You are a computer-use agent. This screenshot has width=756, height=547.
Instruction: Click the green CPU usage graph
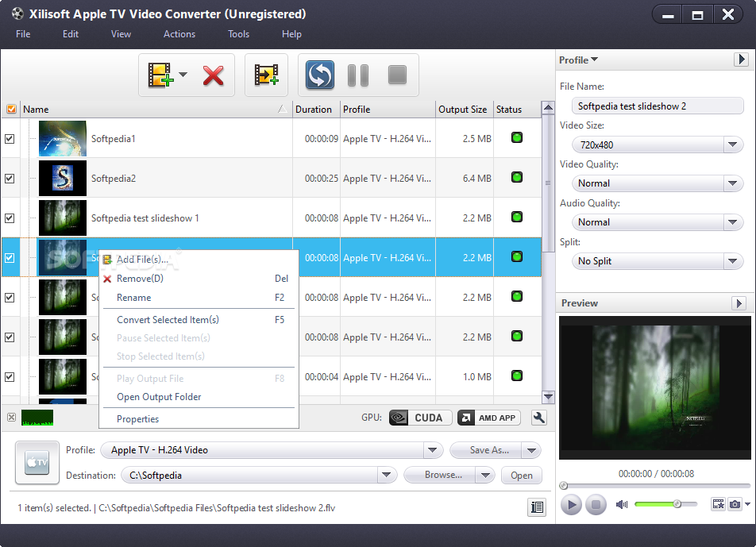tap(37, 418)
